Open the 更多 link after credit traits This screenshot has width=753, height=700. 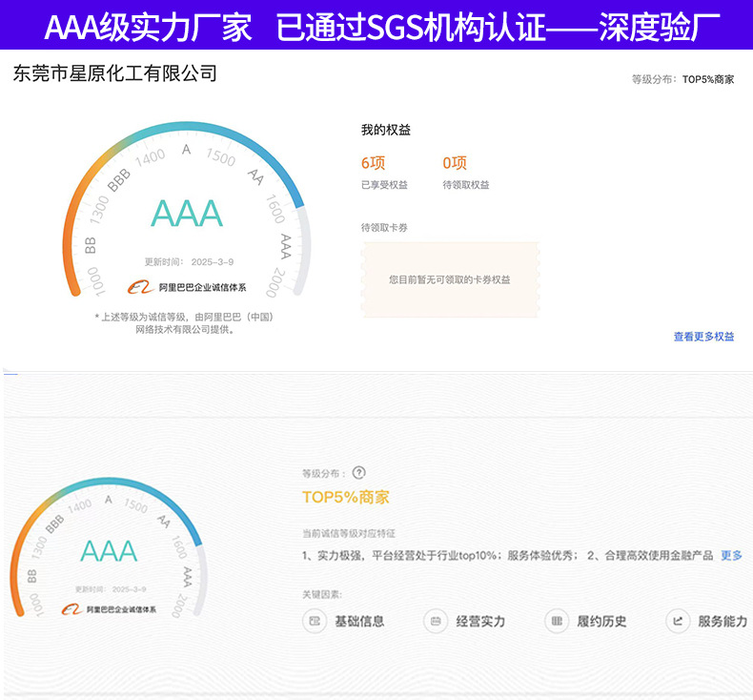tap(731, 555)
